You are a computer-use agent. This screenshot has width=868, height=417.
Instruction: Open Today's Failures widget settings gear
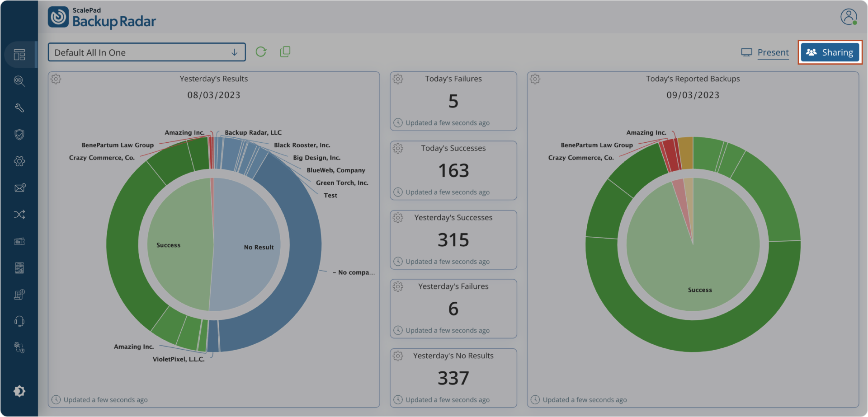(x=398, y=79)
